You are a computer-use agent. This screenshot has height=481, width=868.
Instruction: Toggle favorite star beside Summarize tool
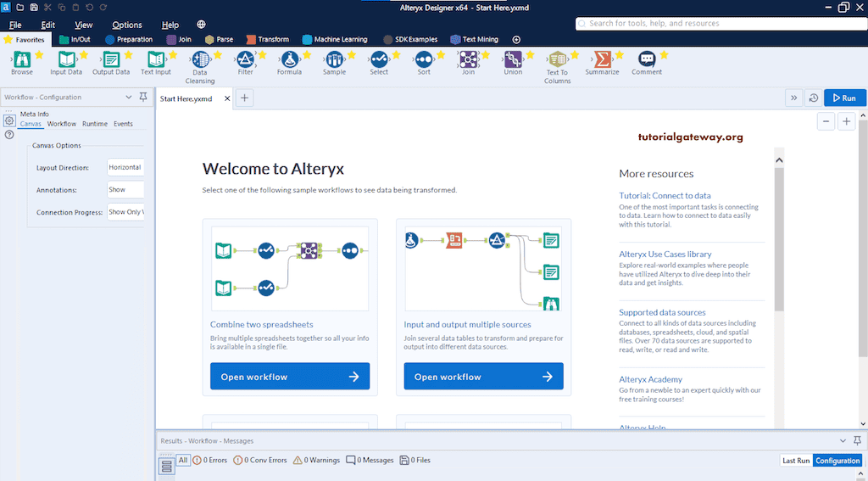pyautogui.click(x=620, y=54)
